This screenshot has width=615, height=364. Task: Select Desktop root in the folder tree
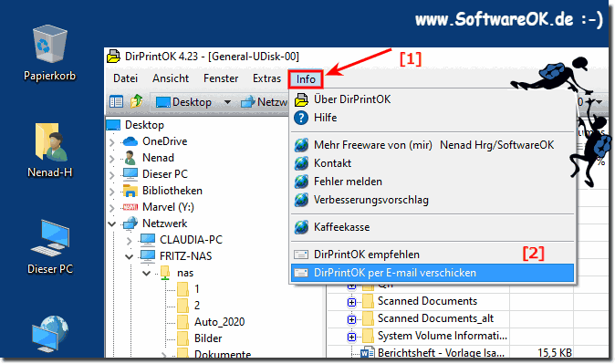144,125
